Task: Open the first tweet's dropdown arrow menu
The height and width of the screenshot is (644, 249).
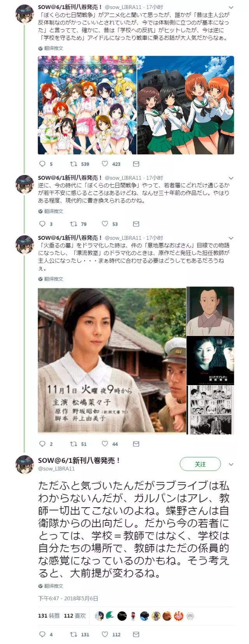Action: click(x=231, y=7)
